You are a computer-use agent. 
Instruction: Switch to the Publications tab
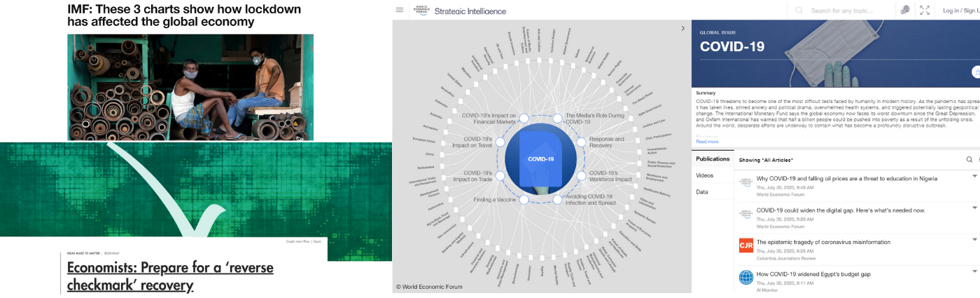pos(713,159)
